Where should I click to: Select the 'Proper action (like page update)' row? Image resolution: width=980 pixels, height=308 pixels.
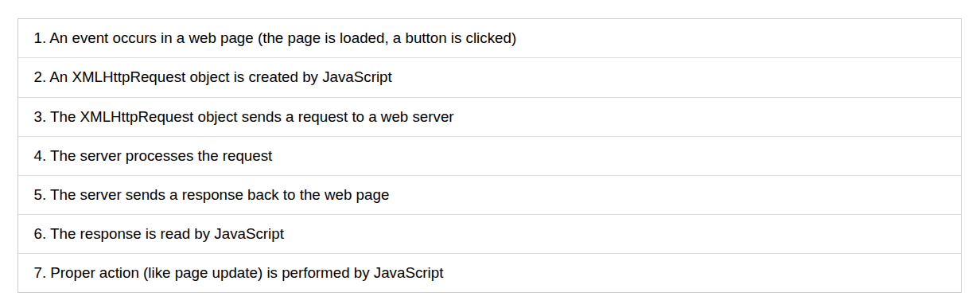click(x=489, y=273)
